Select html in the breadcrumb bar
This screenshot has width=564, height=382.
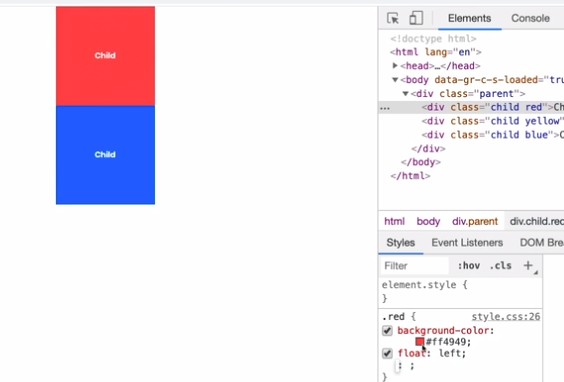point(394,221)
